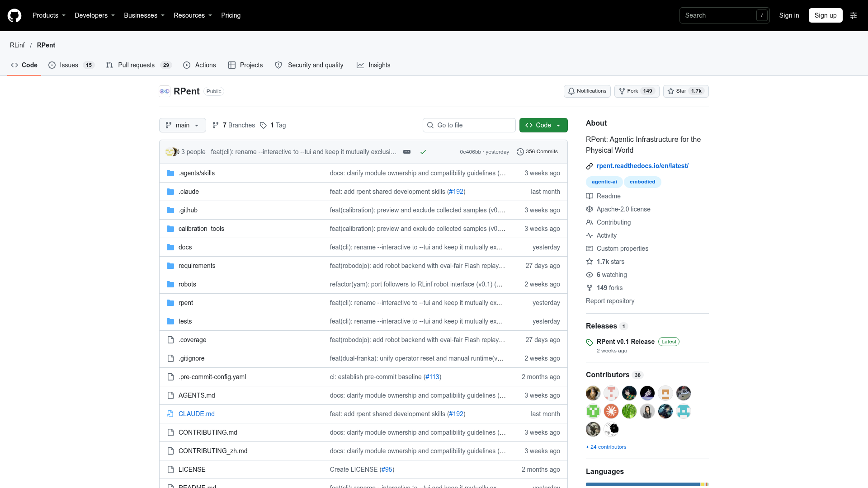The image size is (868, 488).
Task: Click the green check status icon
Action: pyautogui.click(x=423, y=152)
